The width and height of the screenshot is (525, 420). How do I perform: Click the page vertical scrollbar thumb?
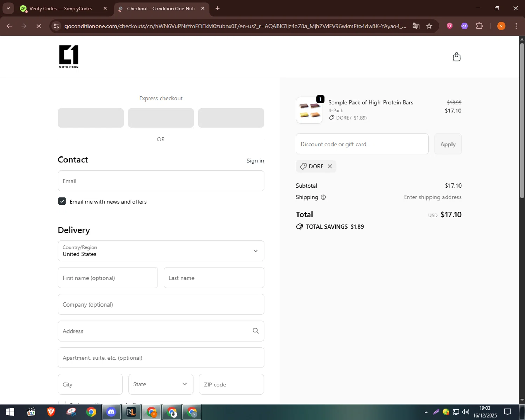(x=522, y=121)
